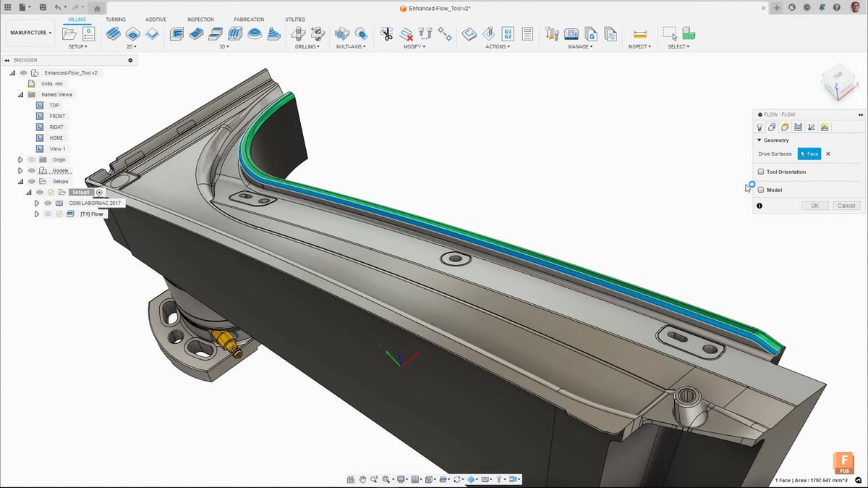Screen dimensions: 868x488
Task: Toggle visibility eye of Enhanced-Flow_Tool v2
Action: (x=24, y=73)
